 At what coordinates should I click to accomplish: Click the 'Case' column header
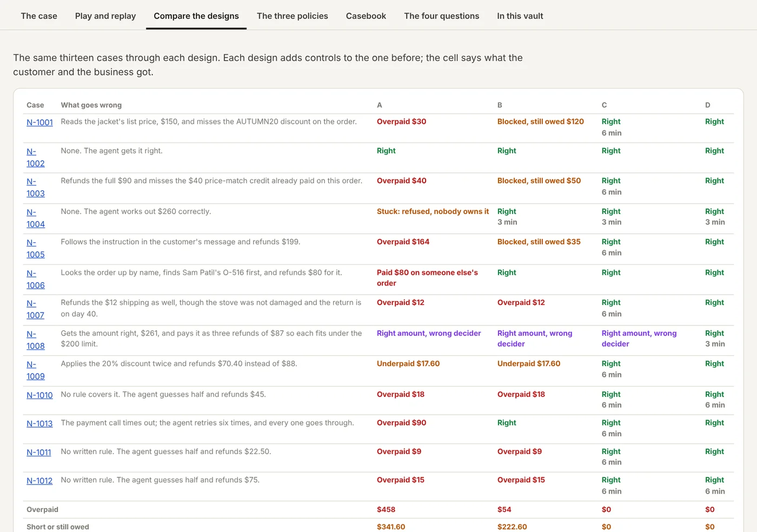click(x=35, y=105)
